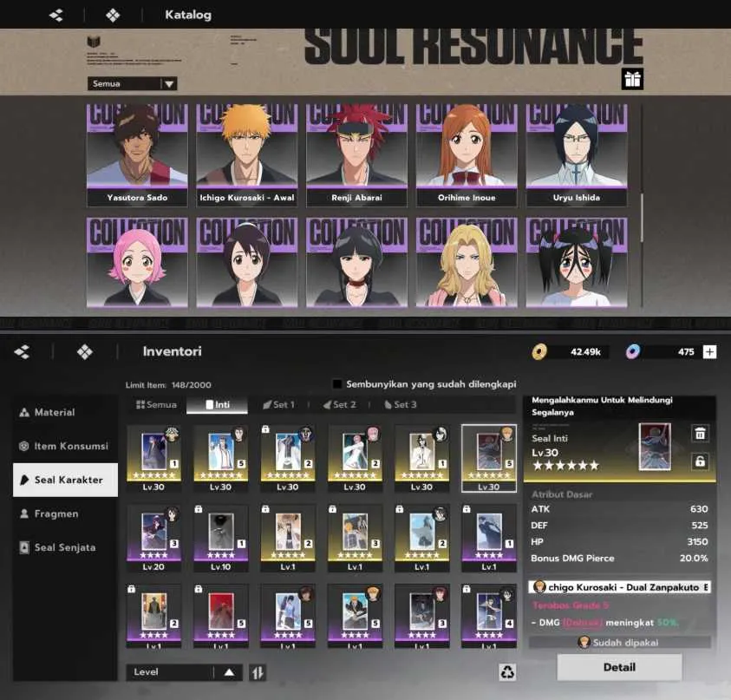The width and height of the screenshot is (731, 700).
Task: Select Seal Karakter category
Action: 65,480
